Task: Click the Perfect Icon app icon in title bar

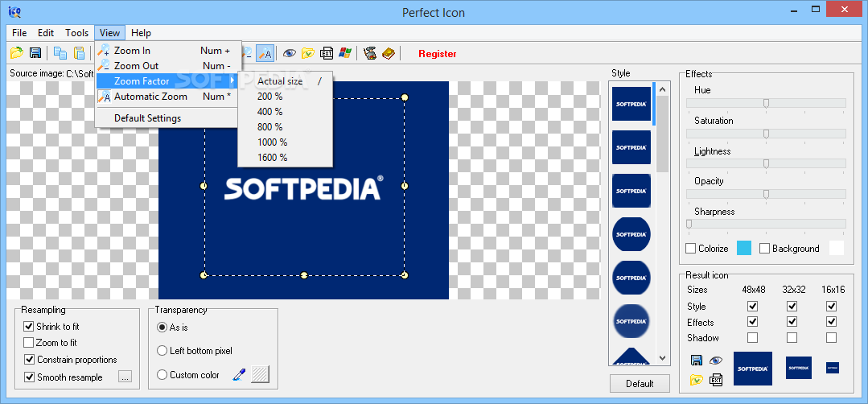Action: (14, 11)
